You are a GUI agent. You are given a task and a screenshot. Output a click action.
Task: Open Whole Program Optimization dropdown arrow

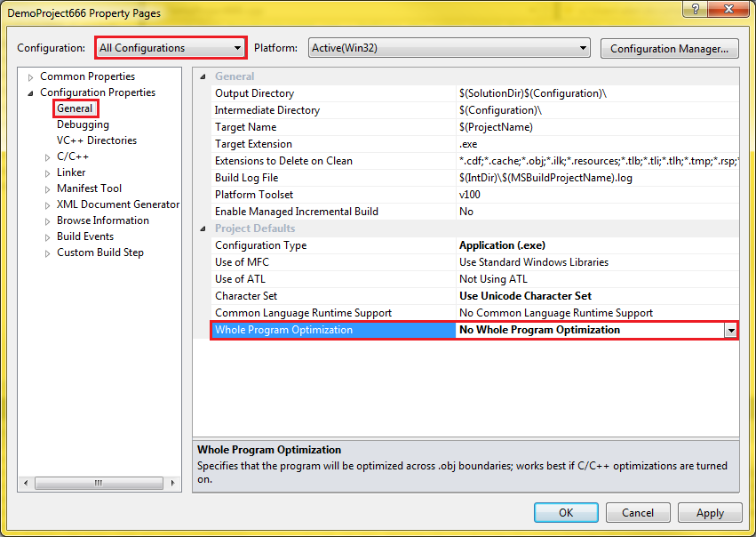[x=730, y=330]
